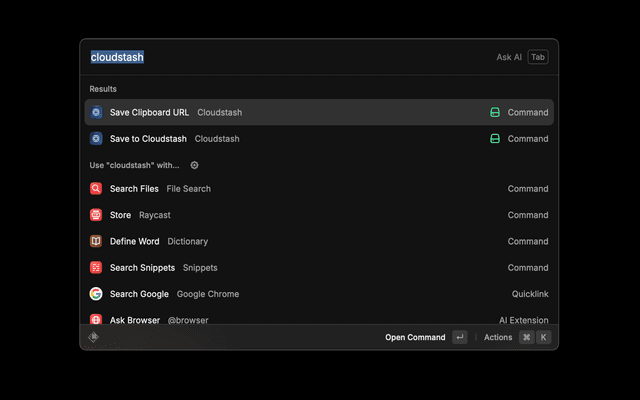Click the Raycast Store icon
Screen dimensions: 640x400
tap(96, 215)
